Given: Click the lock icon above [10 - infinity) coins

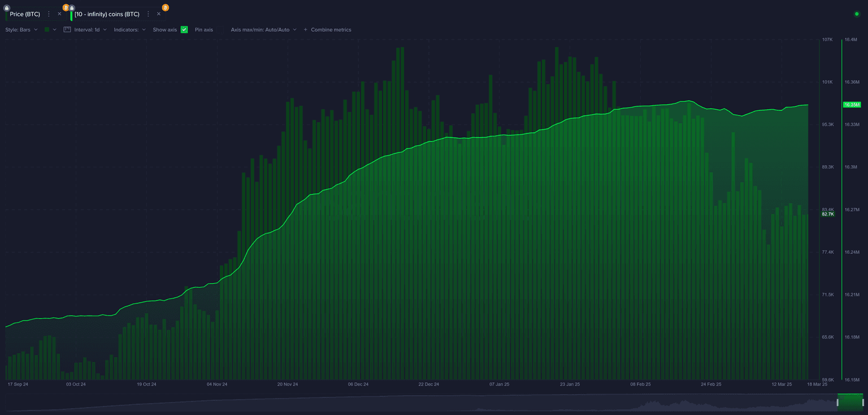Looking at the screenshot, I should [x=72, y=8].
